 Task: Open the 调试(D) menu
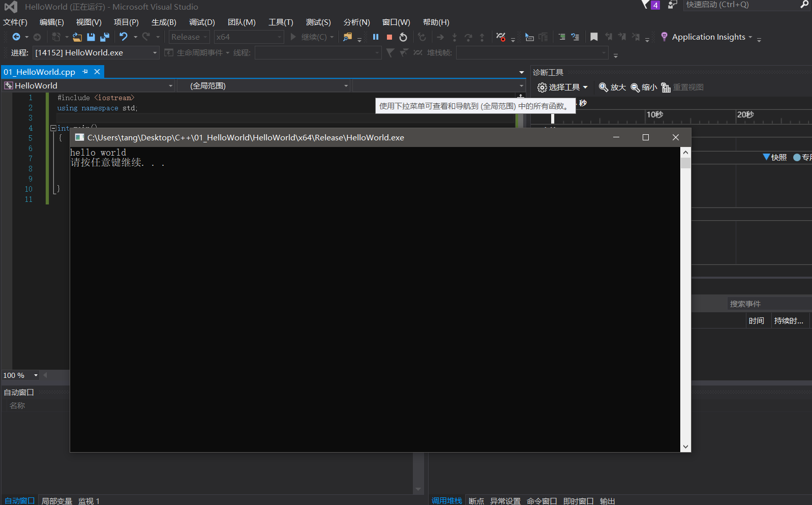(202, 22)
